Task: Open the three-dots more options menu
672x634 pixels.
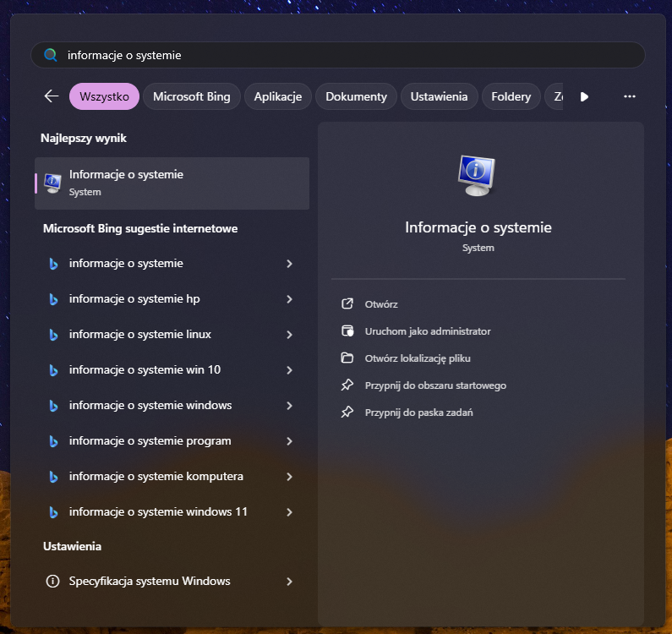Action: [x=629, y=96]
